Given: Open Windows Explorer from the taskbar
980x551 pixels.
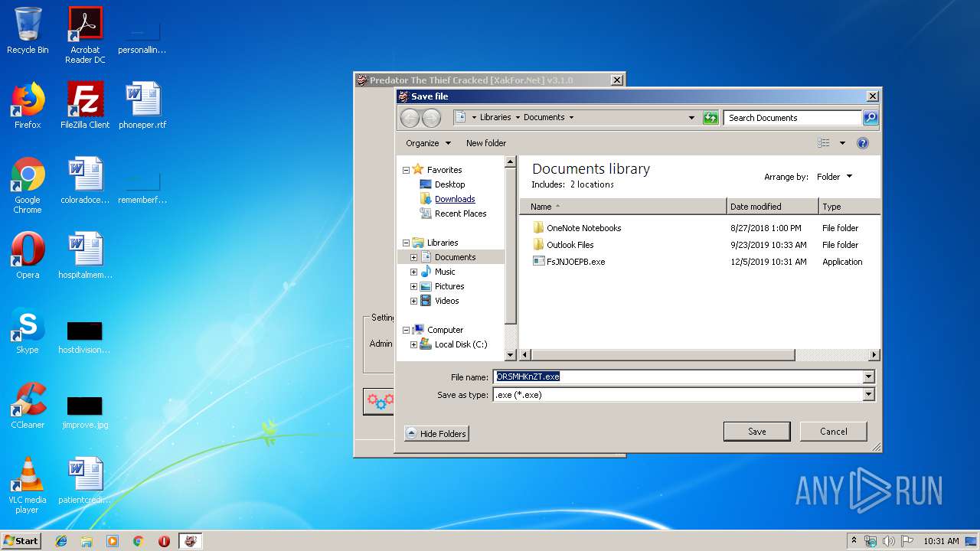Looking at the screenshot, I should tap(87, 541).
